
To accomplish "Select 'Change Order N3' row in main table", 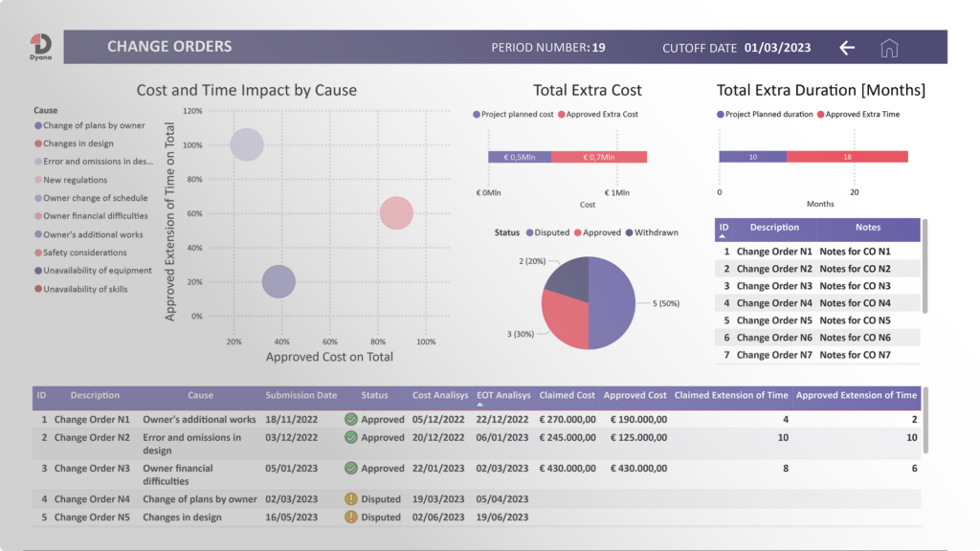I will click(x=477, y=474).
